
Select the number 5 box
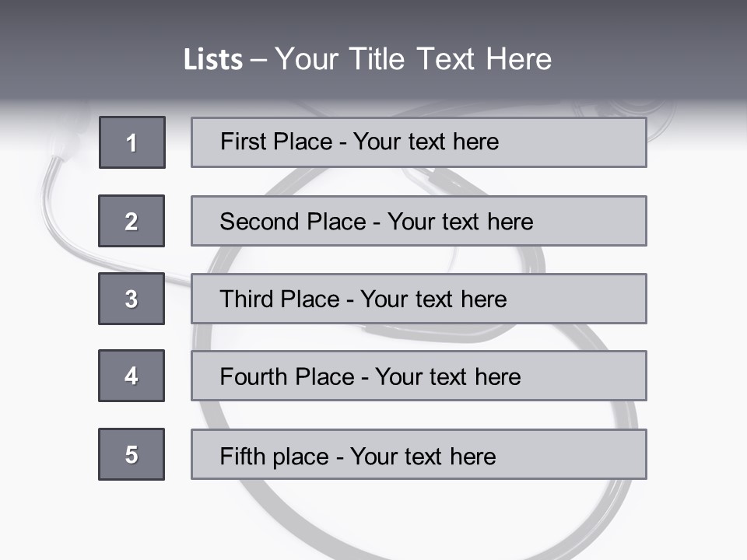click(132, 454)
